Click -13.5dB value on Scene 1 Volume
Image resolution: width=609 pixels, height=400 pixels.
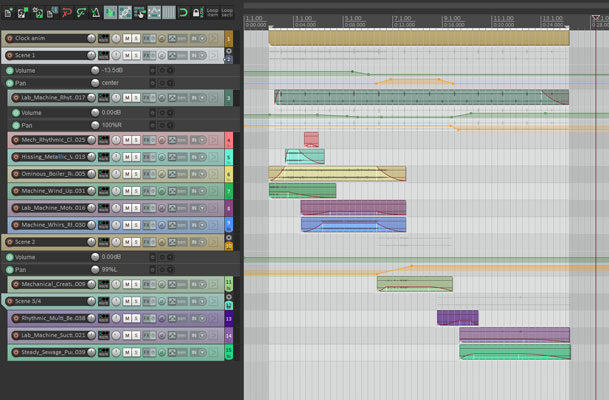(113, 70)
